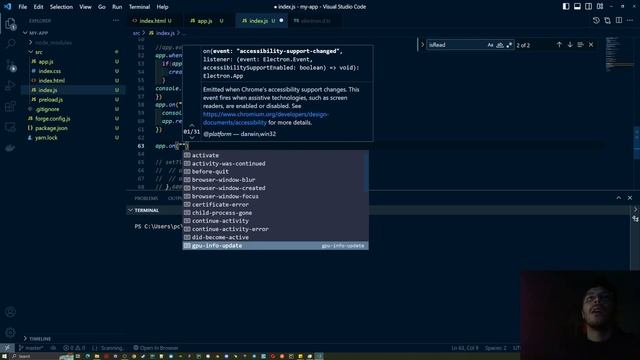This screenshot has width=640, height=360.
Task: Toggle bottom panel layout icon
Action: 577,7
